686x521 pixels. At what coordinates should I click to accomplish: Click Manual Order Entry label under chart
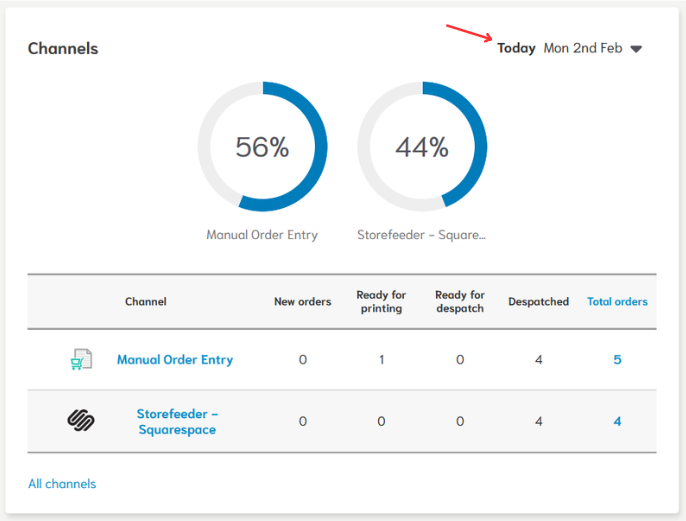pos(262,235)
